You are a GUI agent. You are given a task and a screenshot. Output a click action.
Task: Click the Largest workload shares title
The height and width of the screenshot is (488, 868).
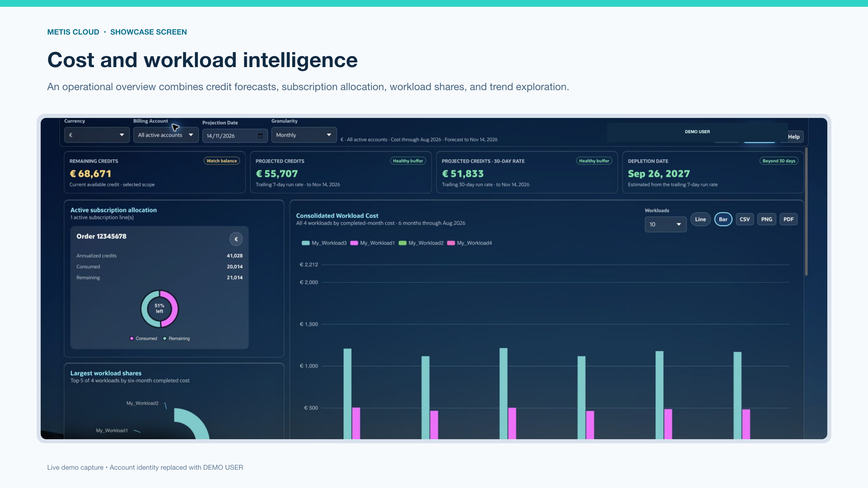(106, 373)
